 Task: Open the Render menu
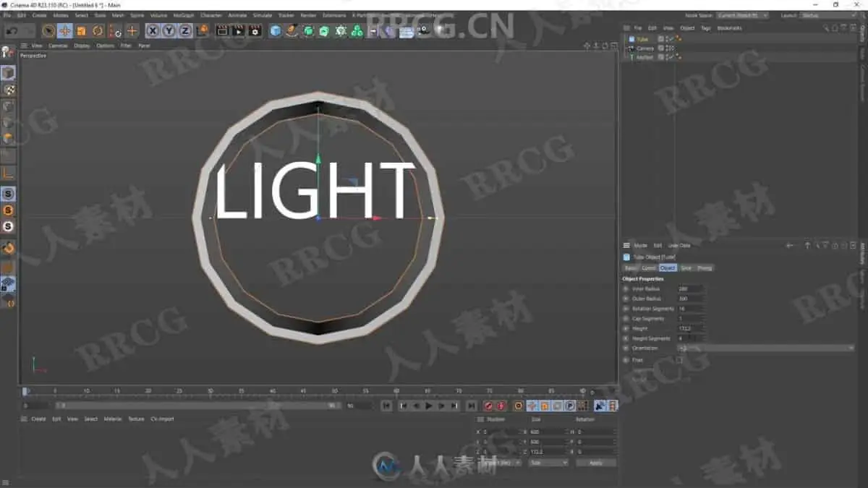tap(308, 15)
